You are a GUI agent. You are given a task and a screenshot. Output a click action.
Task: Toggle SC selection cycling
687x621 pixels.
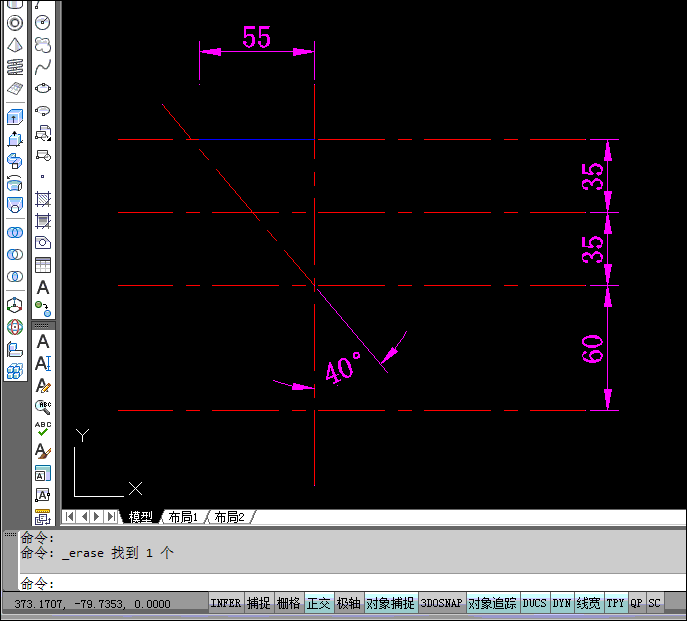pyautogui.click(x=655, y=603)
